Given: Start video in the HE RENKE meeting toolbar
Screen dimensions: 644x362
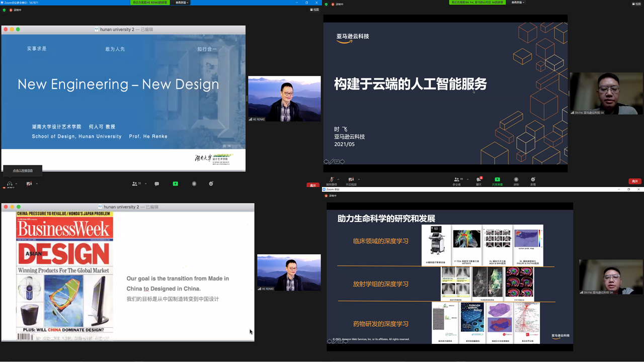Looking at the screenshot, I should point(29,184).
